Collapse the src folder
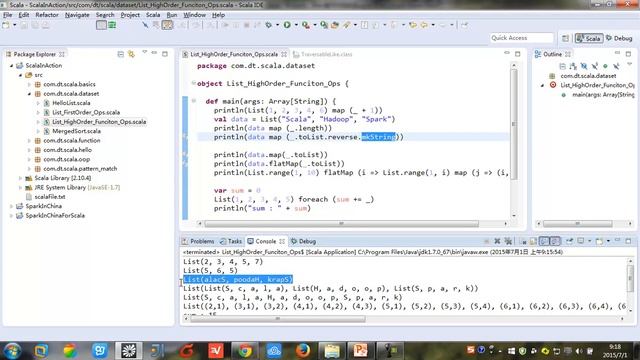 [x=20, y=75]
